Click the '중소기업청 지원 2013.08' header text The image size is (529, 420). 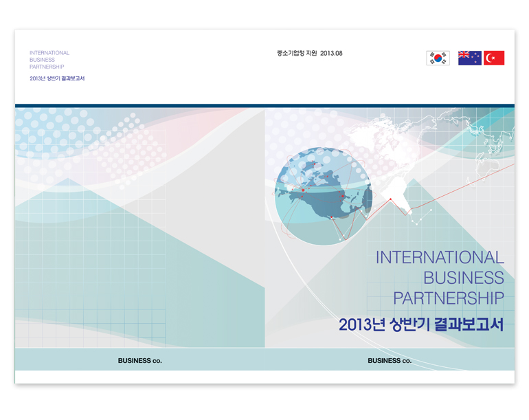click(x=310, y=54)
